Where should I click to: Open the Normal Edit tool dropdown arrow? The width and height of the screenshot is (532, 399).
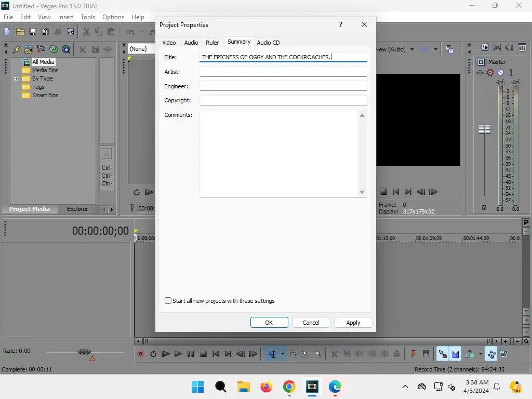point(282,354)
